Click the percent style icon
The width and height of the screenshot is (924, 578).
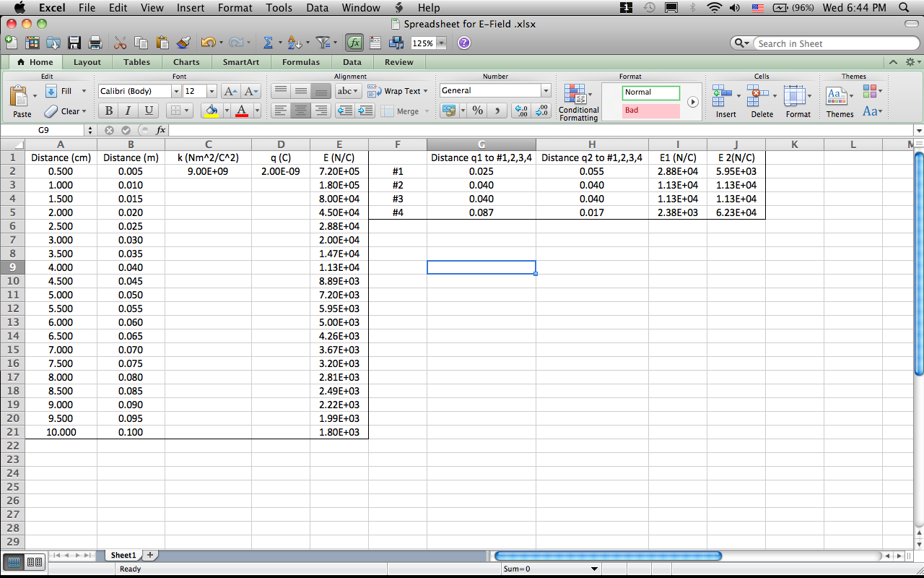coord(477,111)
